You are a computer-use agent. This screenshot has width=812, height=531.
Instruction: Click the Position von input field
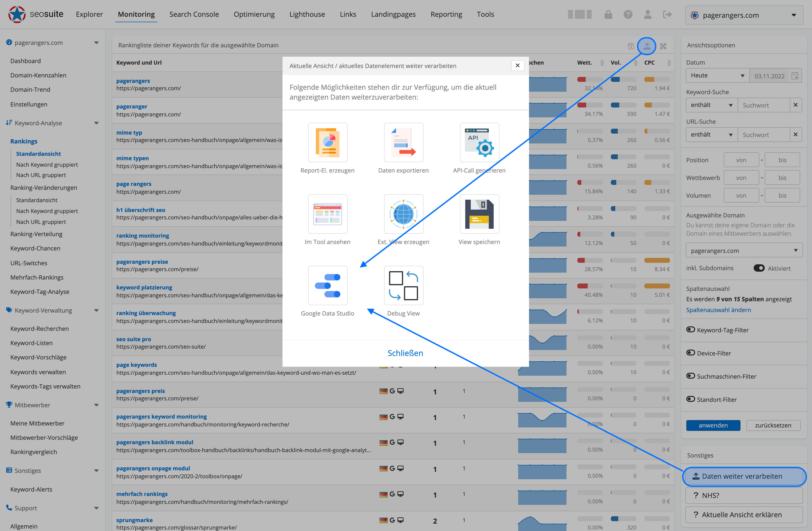[x=741, y=160]
